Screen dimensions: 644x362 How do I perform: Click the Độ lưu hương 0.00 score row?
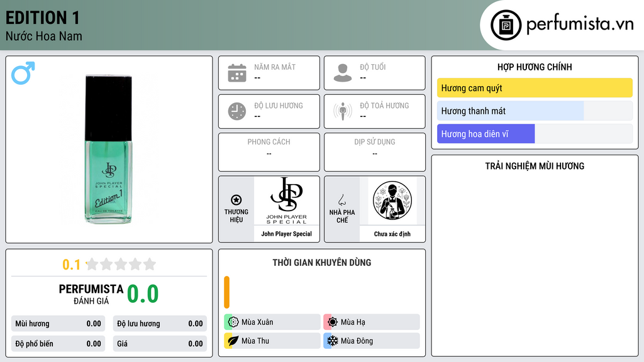coord(160,324)
